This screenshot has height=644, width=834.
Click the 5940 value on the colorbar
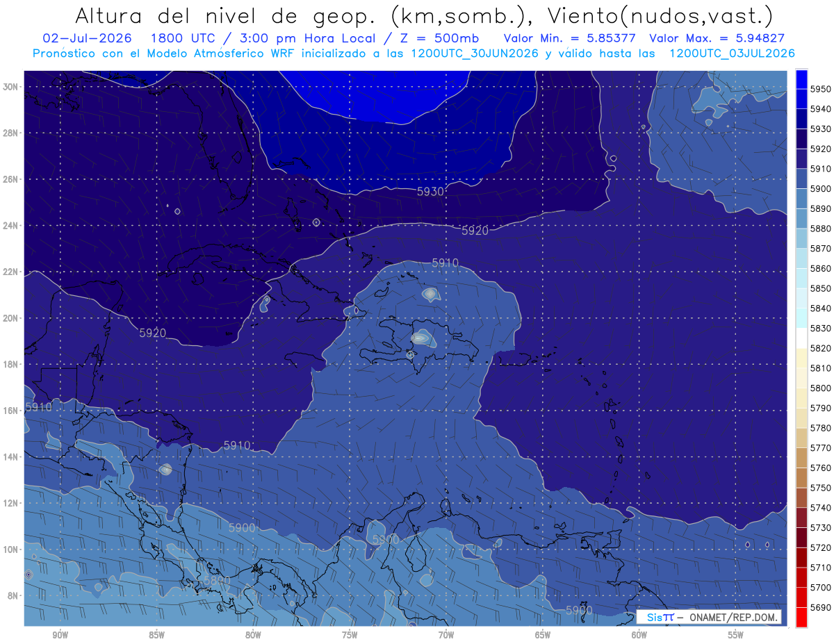coord(820,109)
